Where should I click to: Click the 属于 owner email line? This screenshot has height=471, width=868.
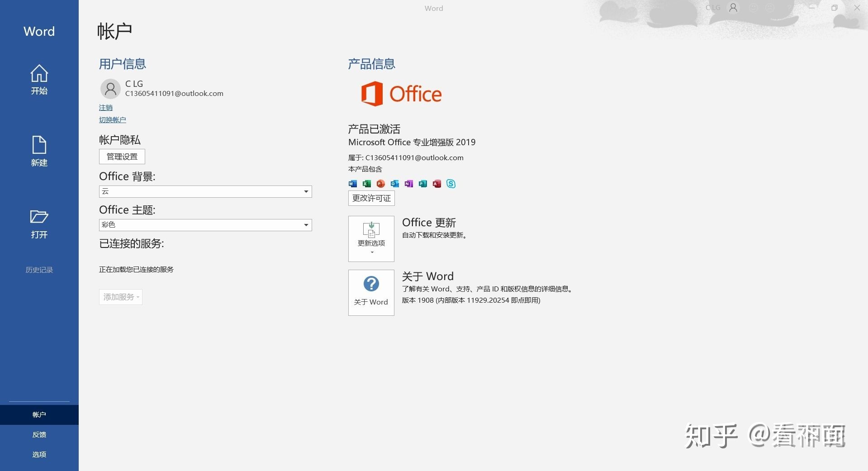click(406, 157)
